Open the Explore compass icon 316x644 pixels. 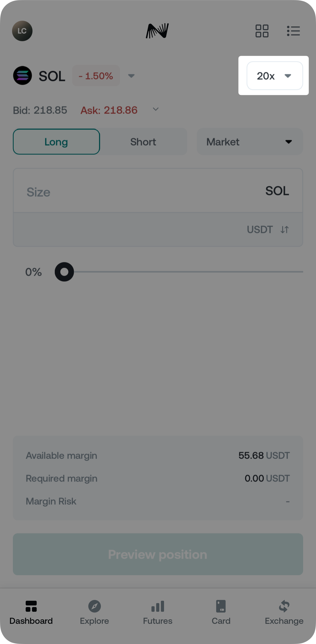(94, 606)
